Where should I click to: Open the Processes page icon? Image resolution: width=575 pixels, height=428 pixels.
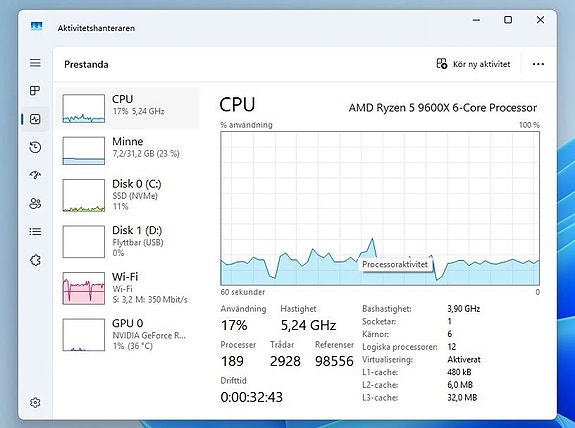tap(35, 91)
